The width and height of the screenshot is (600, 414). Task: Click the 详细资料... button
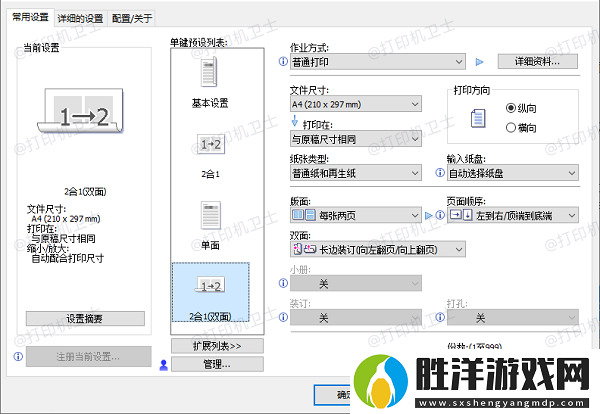(x=538, y=61)
